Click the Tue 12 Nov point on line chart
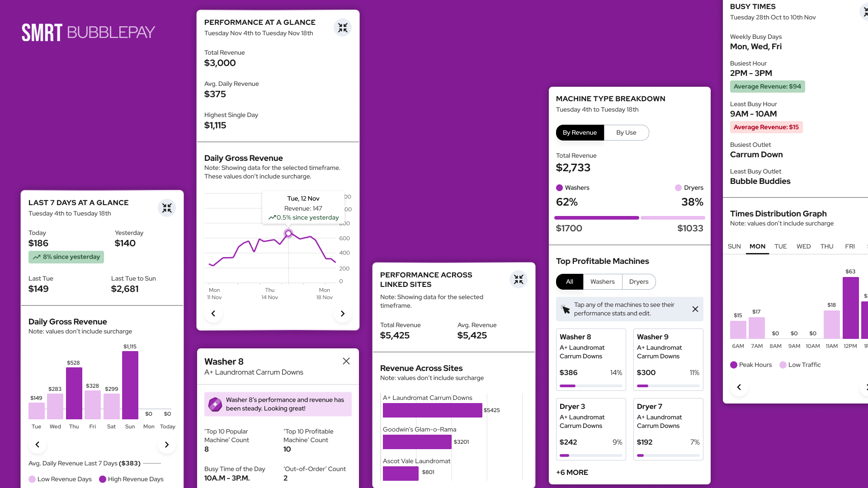 coord(288,234)
